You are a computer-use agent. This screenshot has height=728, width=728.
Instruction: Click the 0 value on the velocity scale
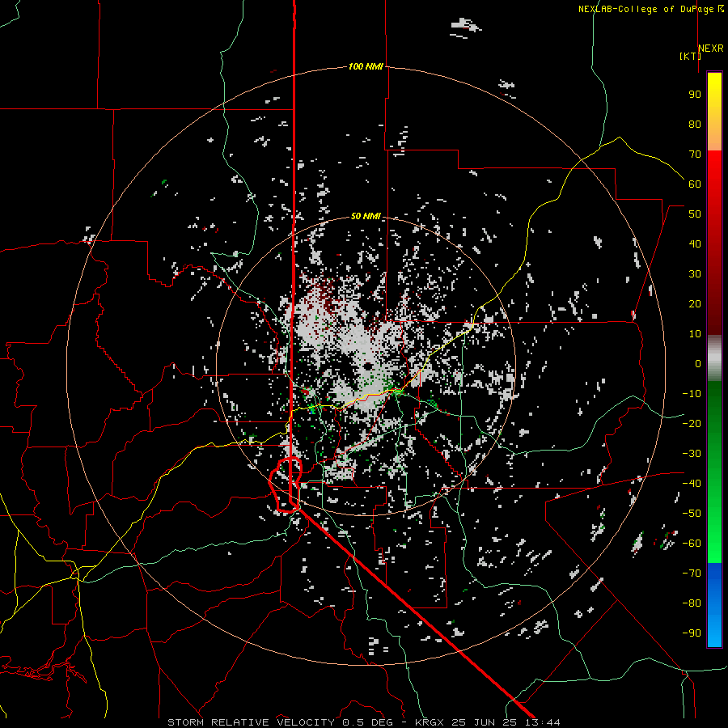point(698,363)
